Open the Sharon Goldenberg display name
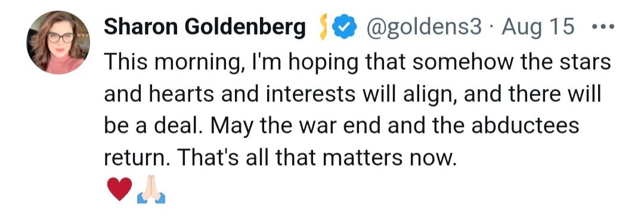Screen dimensions: 644x217 coord(205,29)
